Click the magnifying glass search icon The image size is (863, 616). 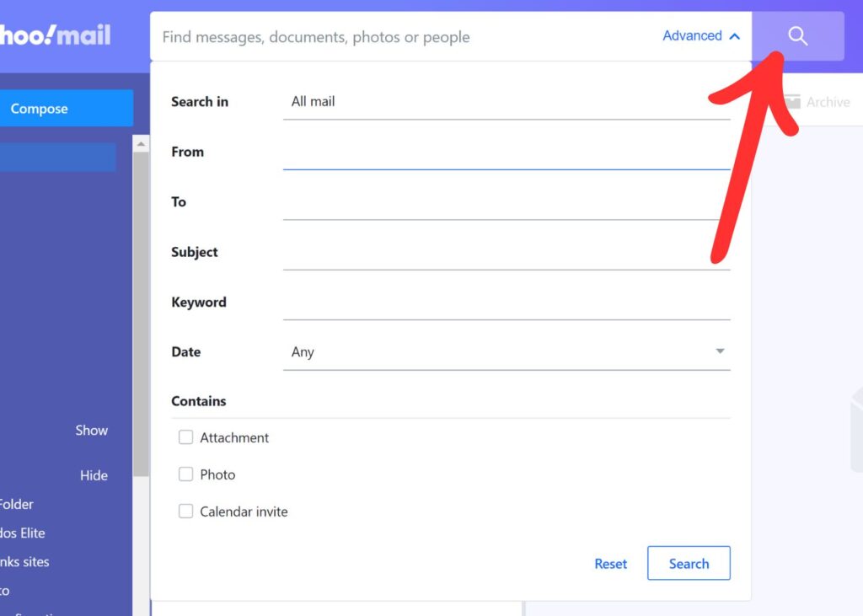797,36
